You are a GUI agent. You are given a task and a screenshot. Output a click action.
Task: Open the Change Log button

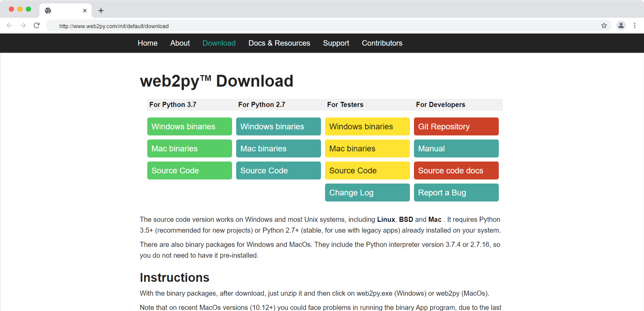(367, 192)
